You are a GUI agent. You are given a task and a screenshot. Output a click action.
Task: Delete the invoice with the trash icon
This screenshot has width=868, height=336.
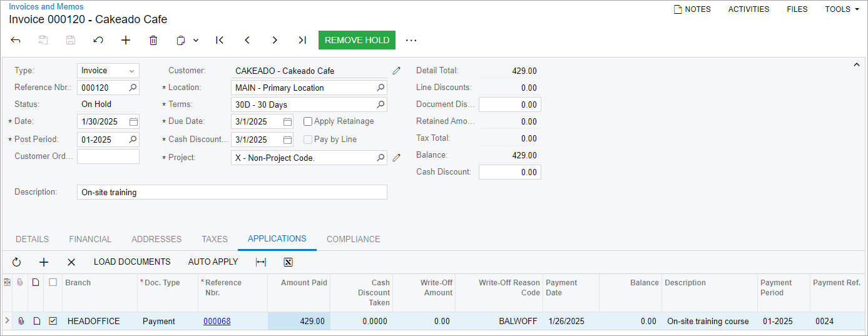click(153, 40)
